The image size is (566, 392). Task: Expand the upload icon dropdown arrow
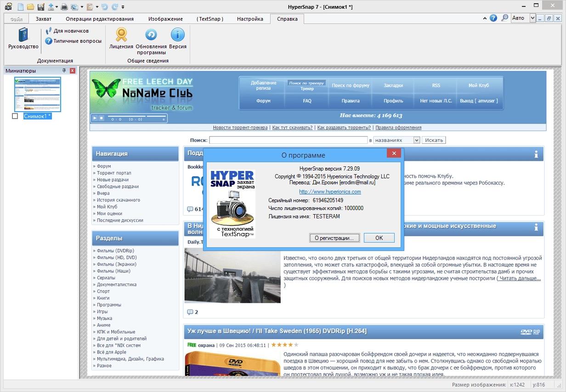pyautogui.click(x=57, y=7)
